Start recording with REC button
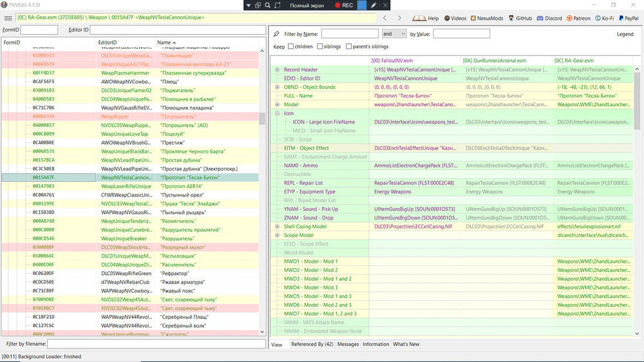 click(344, 5)
